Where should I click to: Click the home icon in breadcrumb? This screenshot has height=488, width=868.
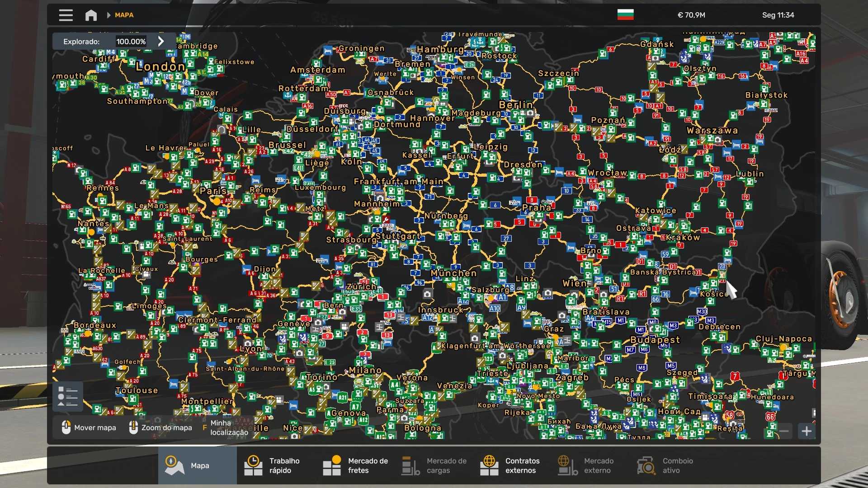(91, 15)
